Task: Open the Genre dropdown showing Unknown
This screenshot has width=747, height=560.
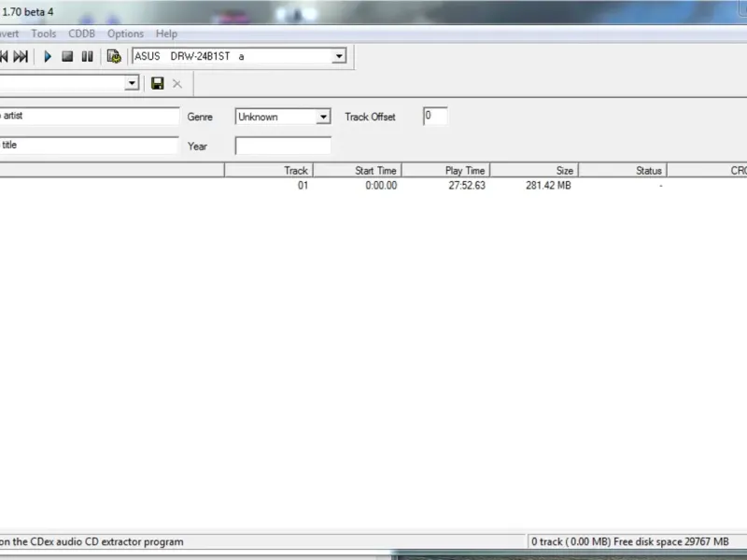Action: [x=323, y=117]
